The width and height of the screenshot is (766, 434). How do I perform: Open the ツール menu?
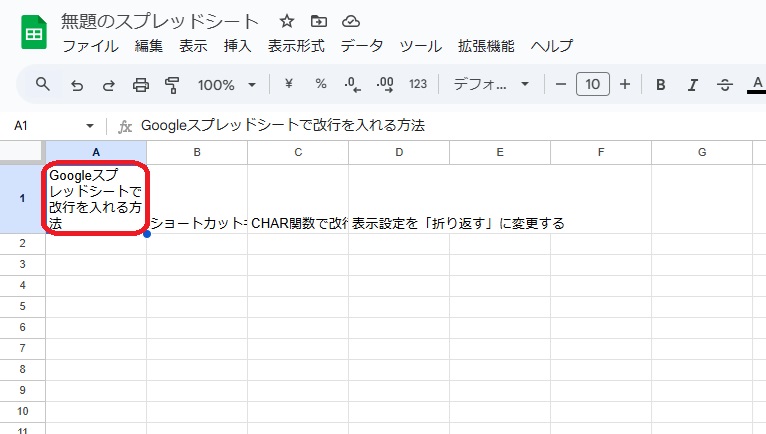tap(420, 46)
